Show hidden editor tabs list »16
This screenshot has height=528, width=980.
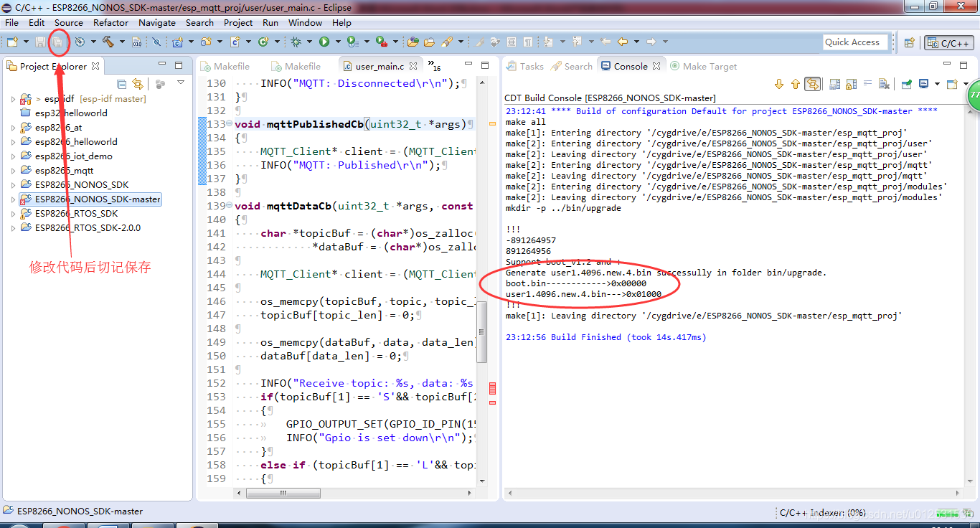click(x=435, y=66)
